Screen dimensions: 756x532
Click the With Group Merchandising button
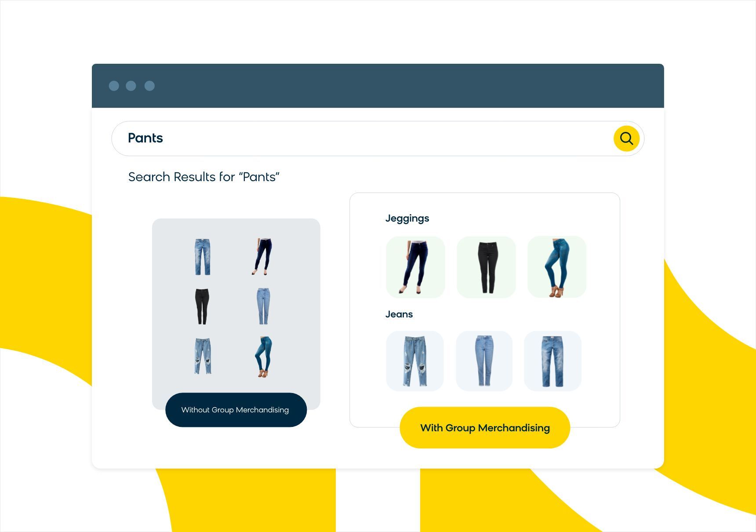[x=485, y=428]
